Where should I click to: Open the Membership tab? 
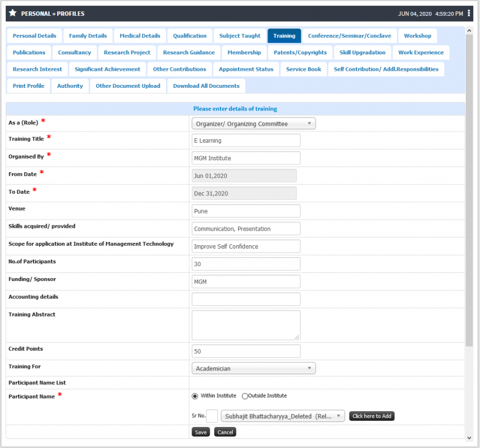tap(244, 53)
